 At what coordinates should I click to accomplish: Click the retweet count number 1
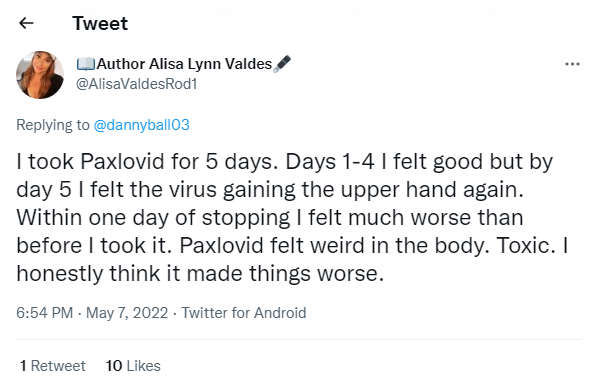[x=23, y=366]
